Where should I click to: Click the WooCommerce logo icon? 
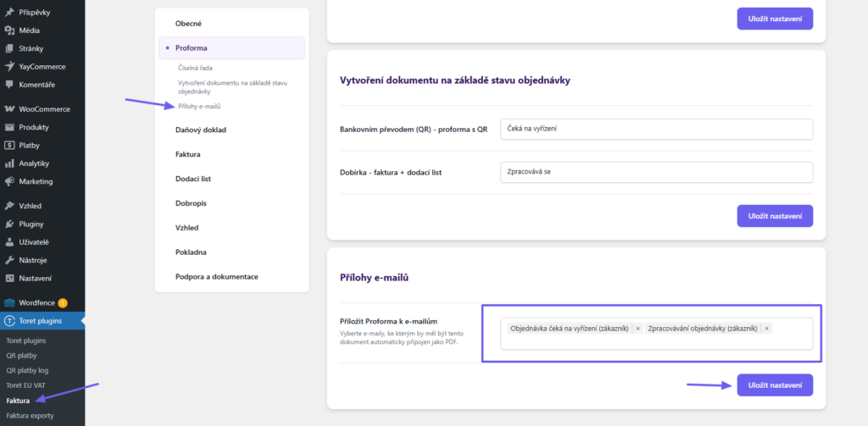click(8, 109)
